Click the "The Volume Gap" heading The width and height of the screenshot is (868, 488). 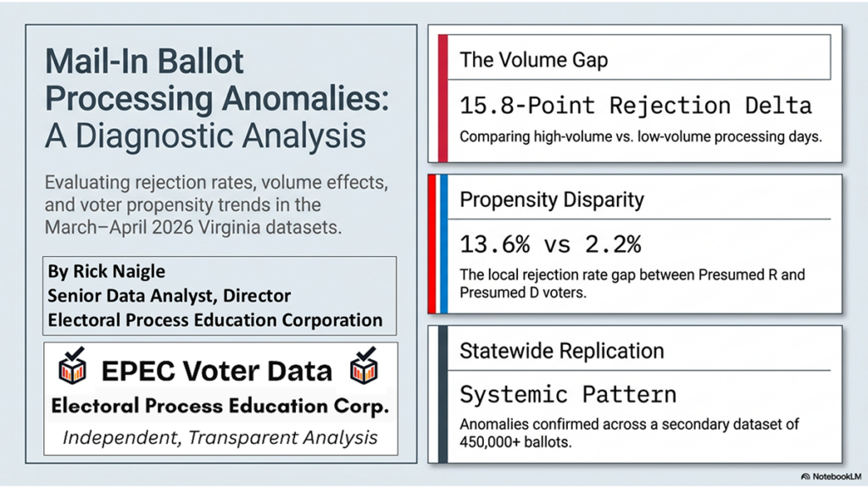coord(533,59)
